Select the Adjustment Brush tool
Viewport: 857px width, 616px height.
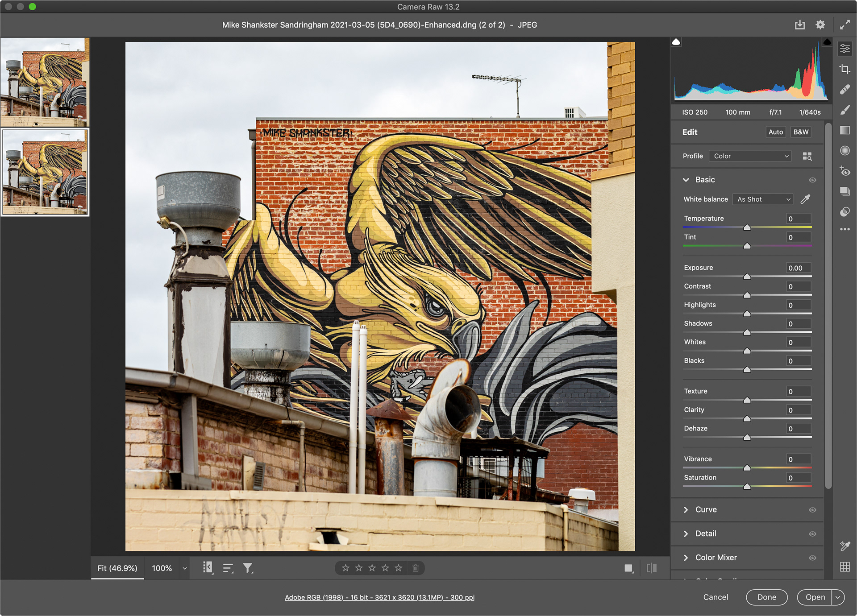pyautogui.click(x=845, y=110)
